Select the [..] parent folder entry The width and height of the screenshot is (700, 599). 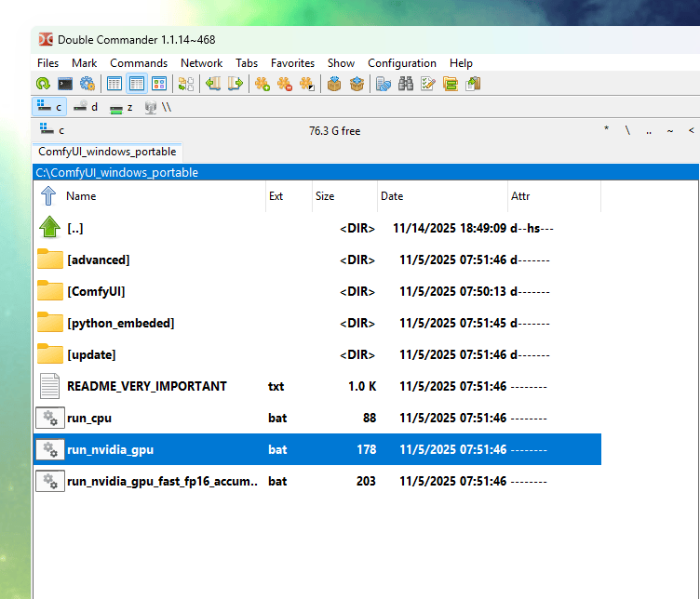317,229
